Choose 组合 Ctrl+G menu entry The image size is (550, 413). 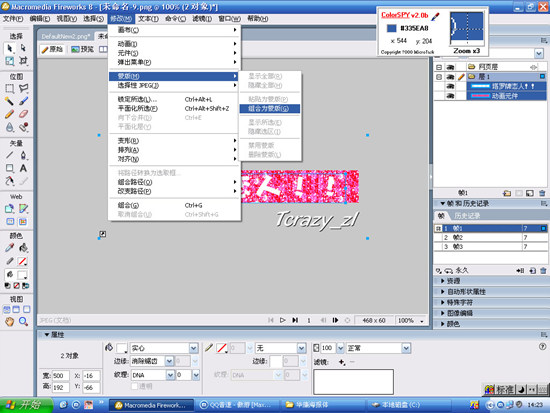coord(174,205)
